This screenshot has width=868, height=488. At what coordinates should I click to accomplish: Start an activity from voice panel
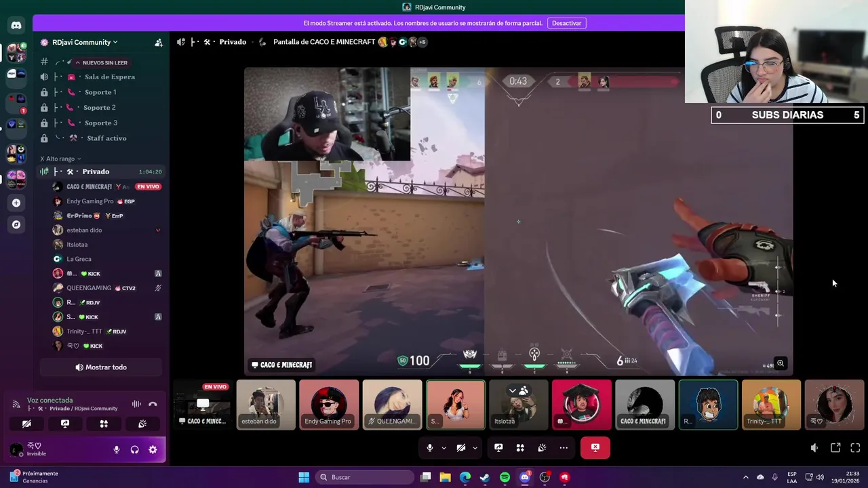104,424
